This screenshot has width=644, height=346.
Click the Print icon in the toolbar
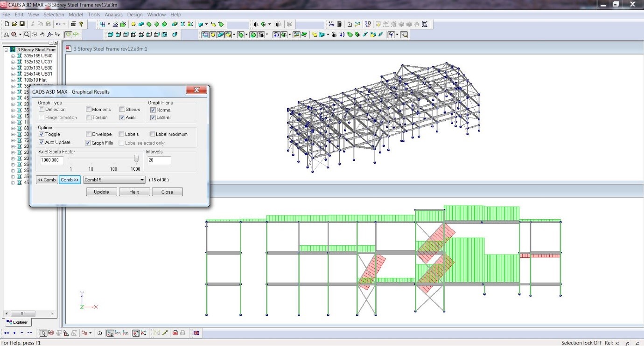coord(74,24)
